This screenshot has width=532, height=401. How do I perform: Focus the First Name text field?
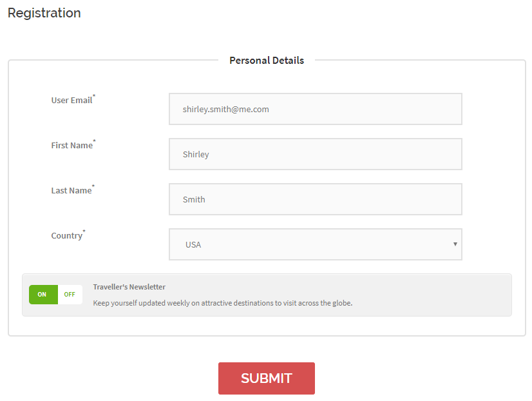(x=315, y=154)
